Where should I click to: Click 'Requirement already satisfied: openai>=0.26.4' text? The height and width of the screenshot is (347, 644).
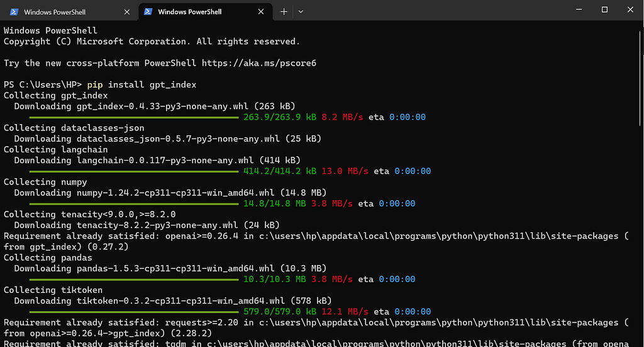click(121, 236)
